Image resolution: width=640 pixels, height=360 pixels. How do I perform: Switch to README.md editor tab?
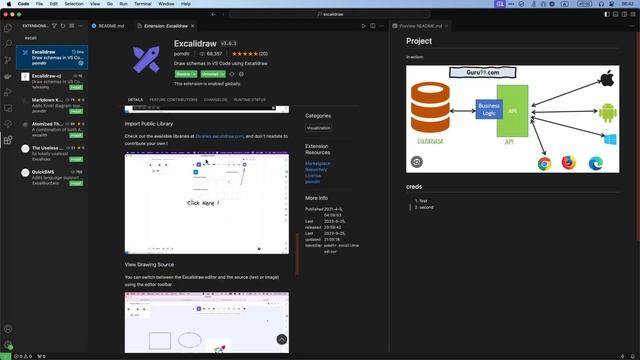[x=108, y=26]
